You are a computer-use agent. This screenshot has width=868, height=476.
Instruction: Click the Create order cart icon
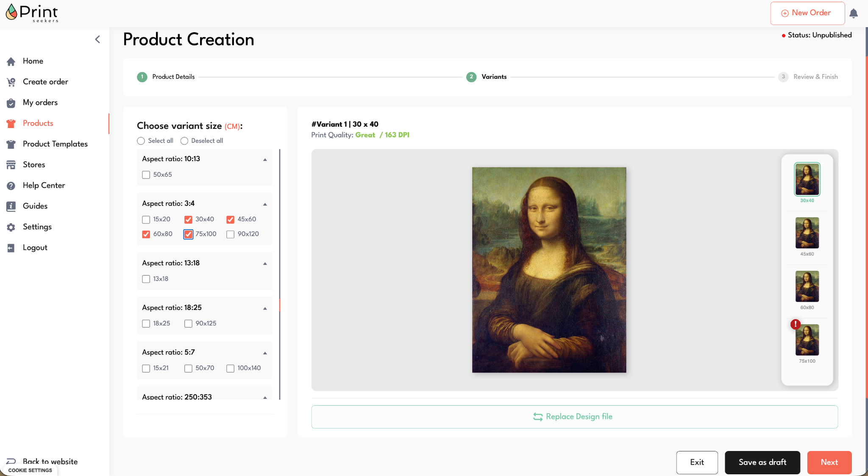[x=11, y=82]
